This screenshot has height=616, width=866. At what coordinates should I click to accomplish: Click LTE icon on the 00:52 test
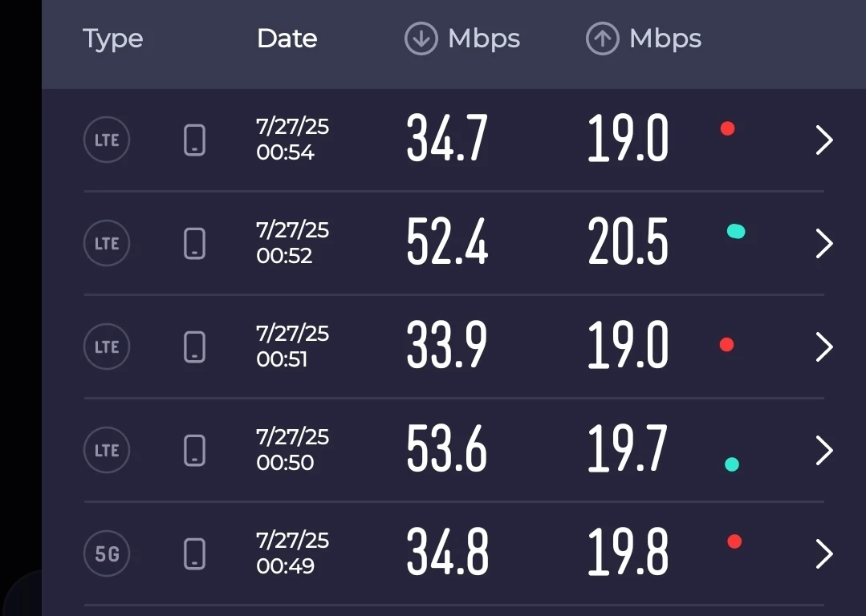107,243
